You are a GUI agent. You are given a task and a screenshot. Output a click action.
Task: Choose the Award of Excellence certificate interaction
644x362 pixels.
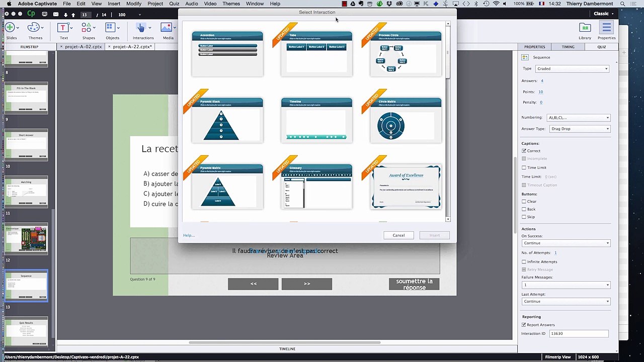[406, 187]
